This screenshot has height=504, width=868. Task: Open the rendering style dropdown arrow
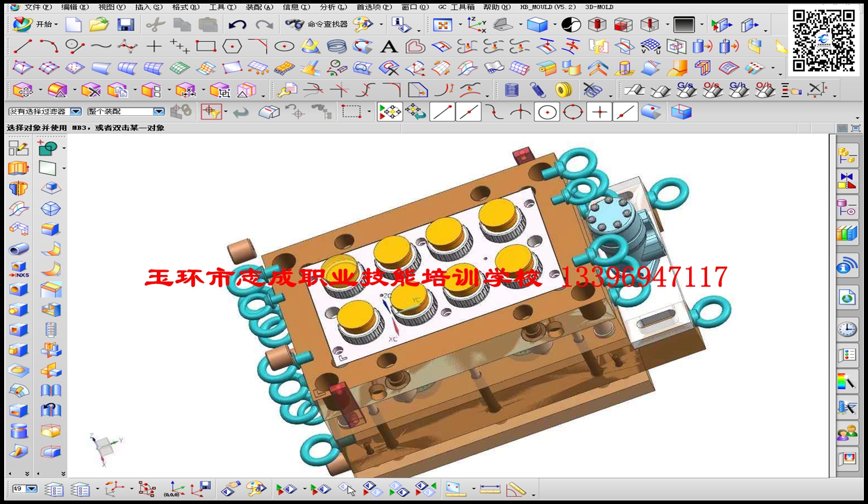tap(554, 25)
